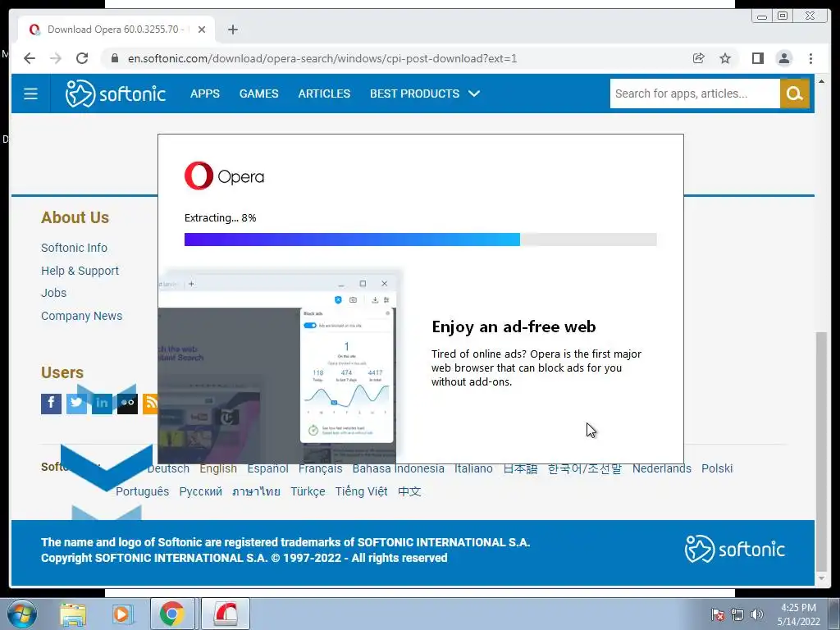Click the Softonic Info link

click(74, 248)
